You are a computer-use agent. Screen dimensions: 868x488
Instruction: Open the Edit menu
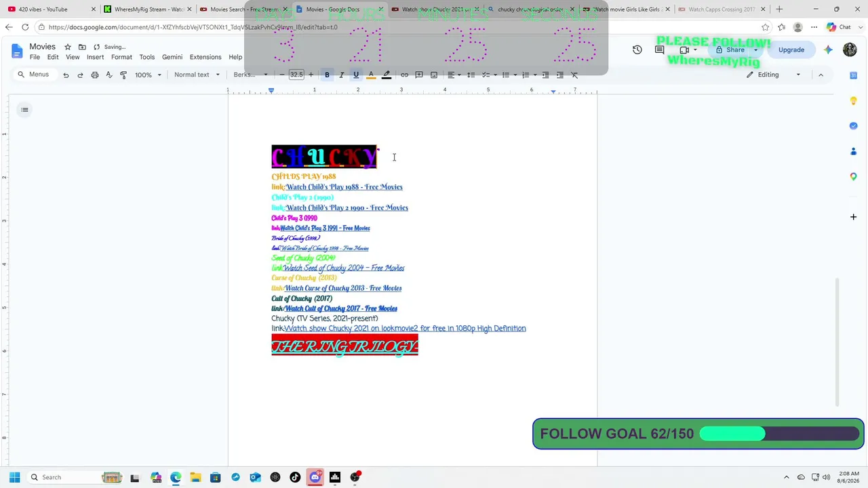(x=53, y=57)
